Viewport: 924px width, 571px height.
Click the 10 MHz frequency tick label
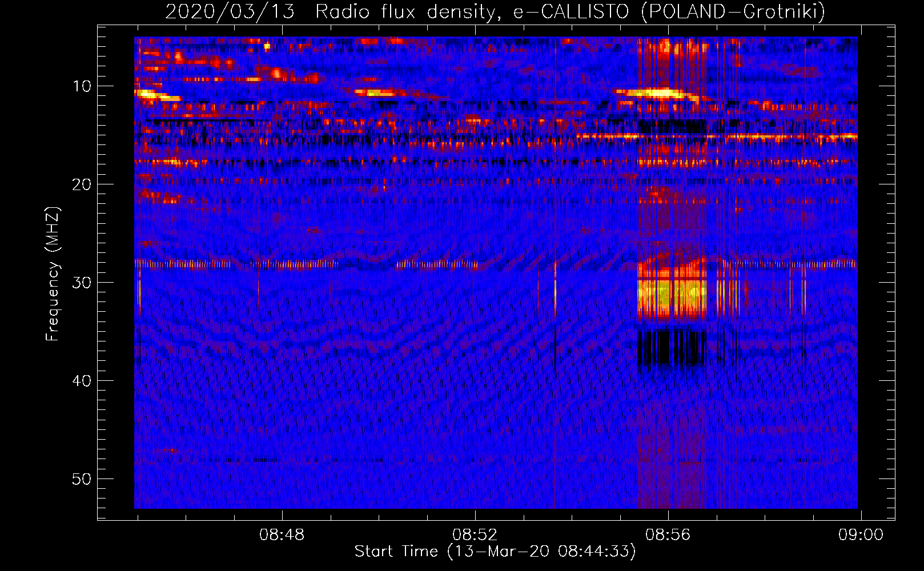[82, 86]
